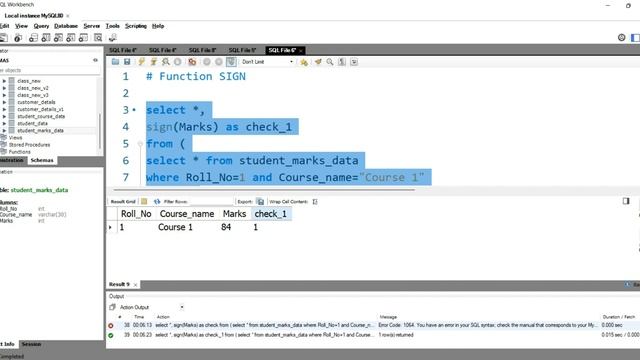The image size is (640, 360).
Task: Switch to the SQL File 5* tab
Action: click(242, 50)
